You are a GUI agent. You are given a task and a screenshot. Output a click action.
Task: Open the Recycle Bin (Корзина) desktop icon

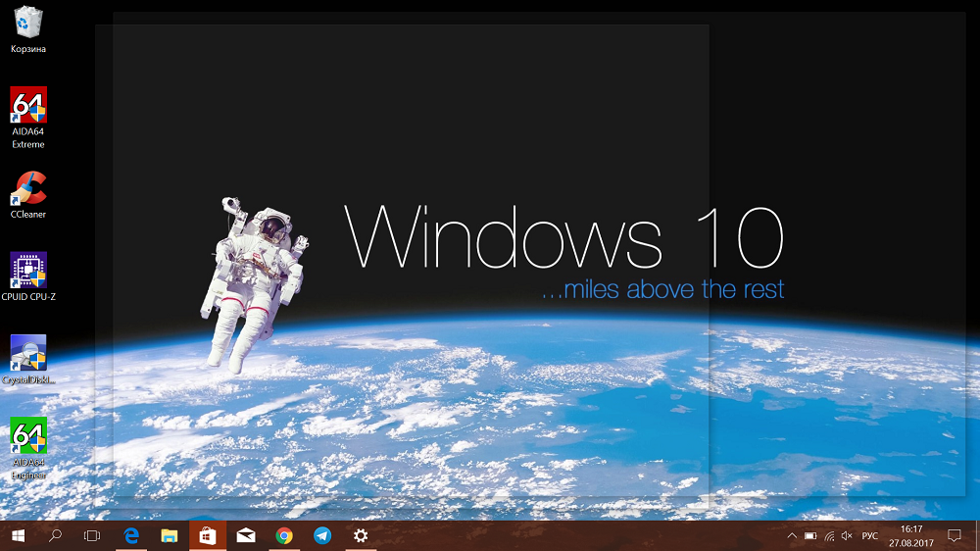[28, 29]
